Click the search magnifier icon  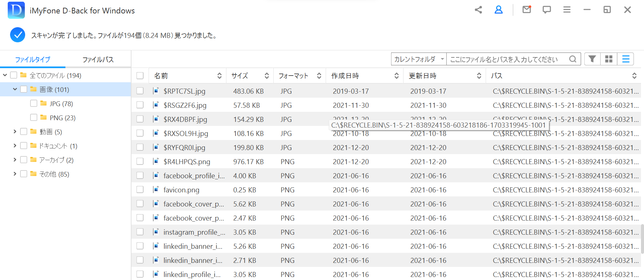point(573,59)
